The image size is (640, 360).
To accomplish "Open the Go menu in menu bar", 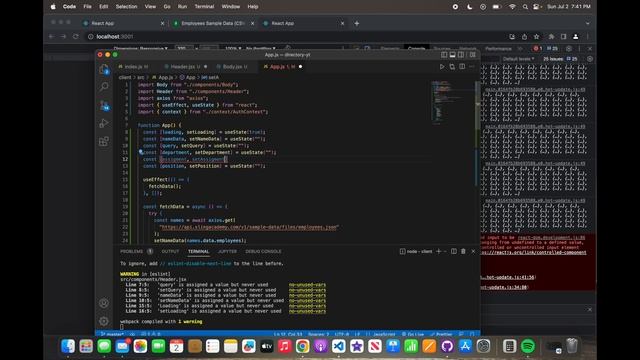I will click(167, 7).
